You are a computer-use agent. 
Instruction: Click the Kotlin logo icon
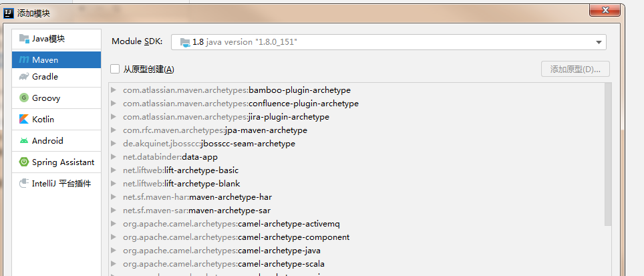pyautogui.click(x=24, y=119)
